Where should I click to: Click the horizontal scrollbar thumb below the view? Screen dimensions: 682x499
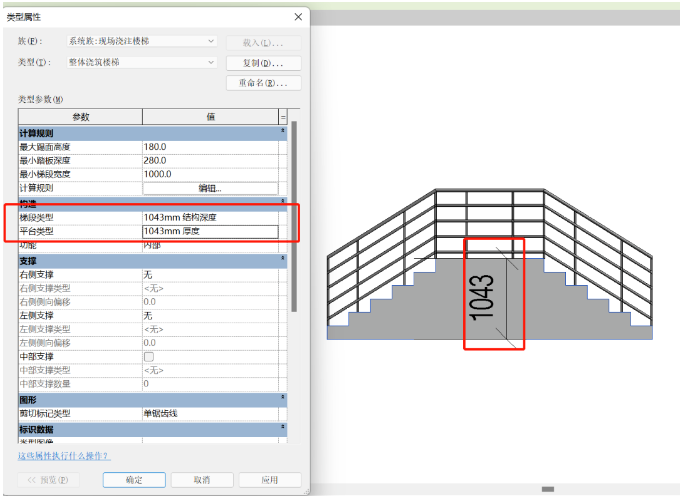[548, 489]
